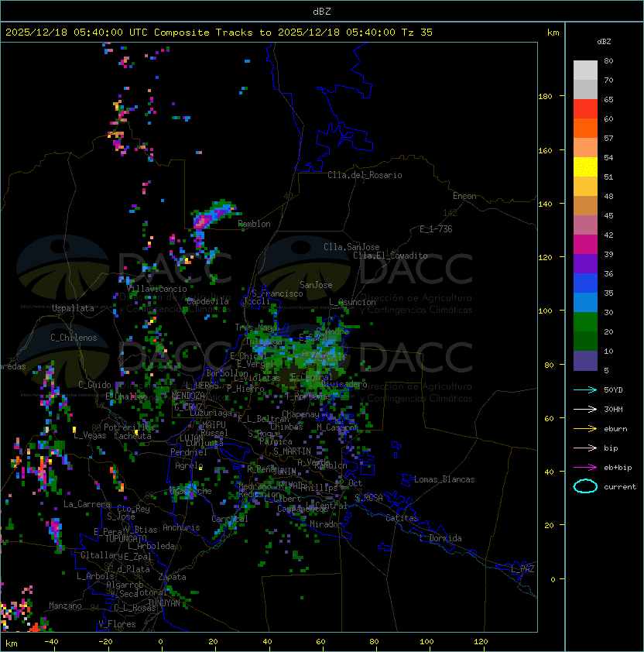Click the cyan 50YD arrow in the legend
Viewport: 644px width, 652px height.
pos(585,390)
